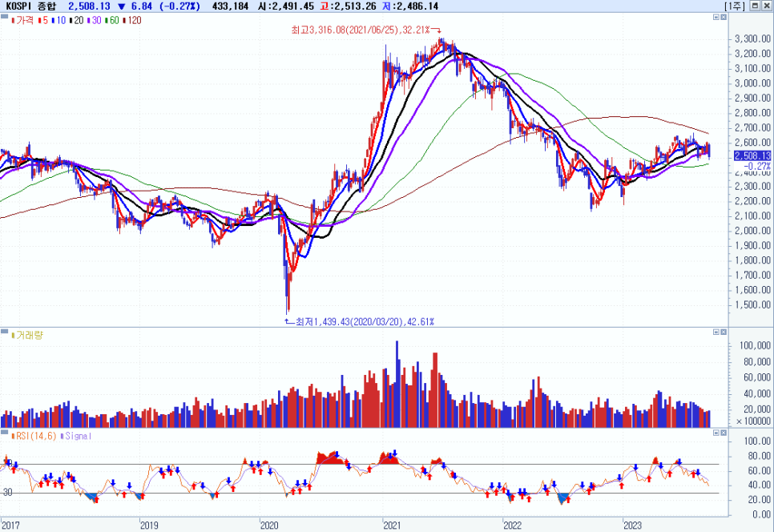The image size is (774, 532).
Task: Click the 100,000 volume axis label
Action: point(756,345)
